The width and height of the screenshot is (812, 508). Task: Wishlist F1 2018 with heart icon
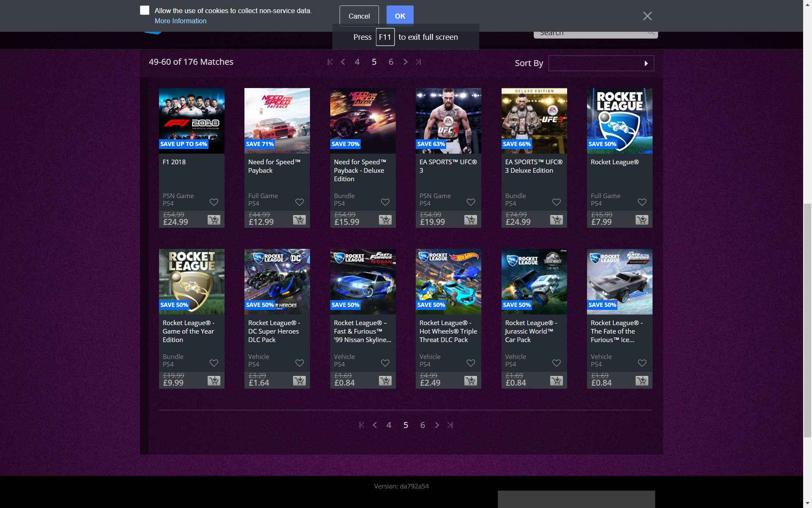coord(214,202)
